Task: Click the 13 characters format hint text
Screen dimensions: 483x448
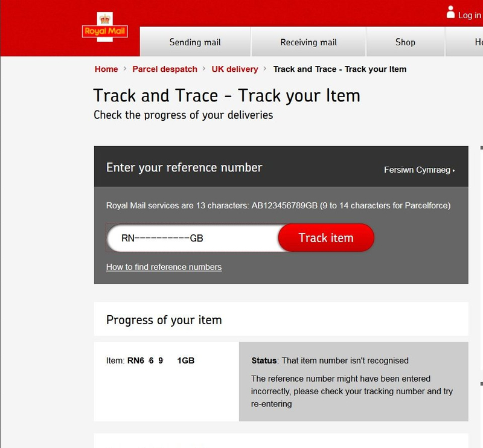Action: coord(278,205)
